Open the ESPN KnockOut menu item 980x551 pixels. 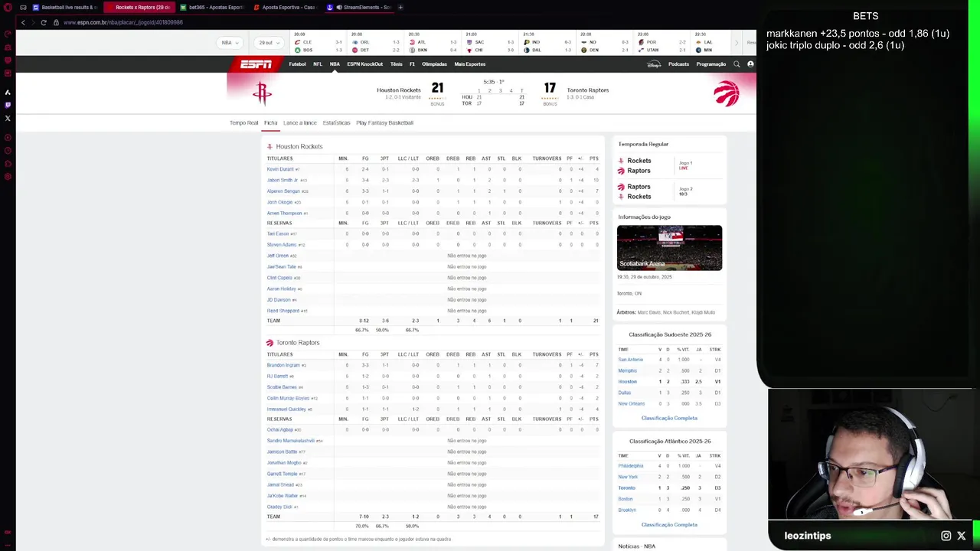(364, 64)
